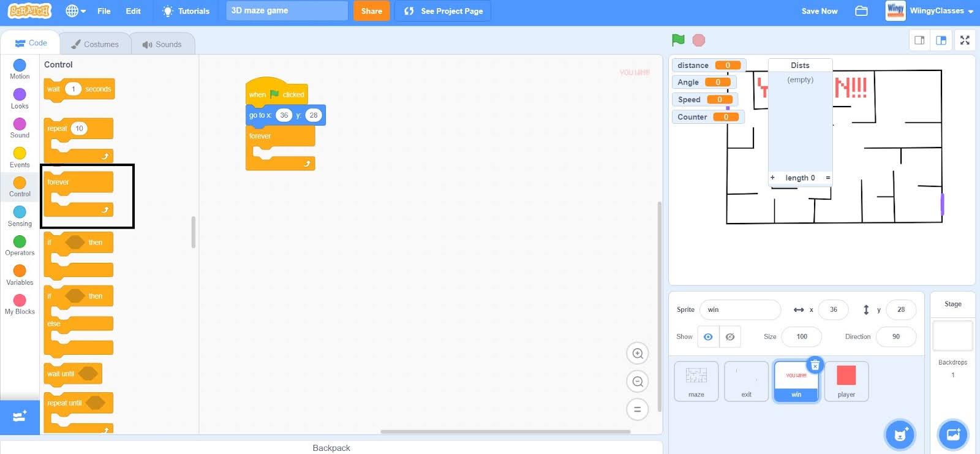Click the if then block in palette
This screenshot has width=980, height=454.
click(78, 255)
